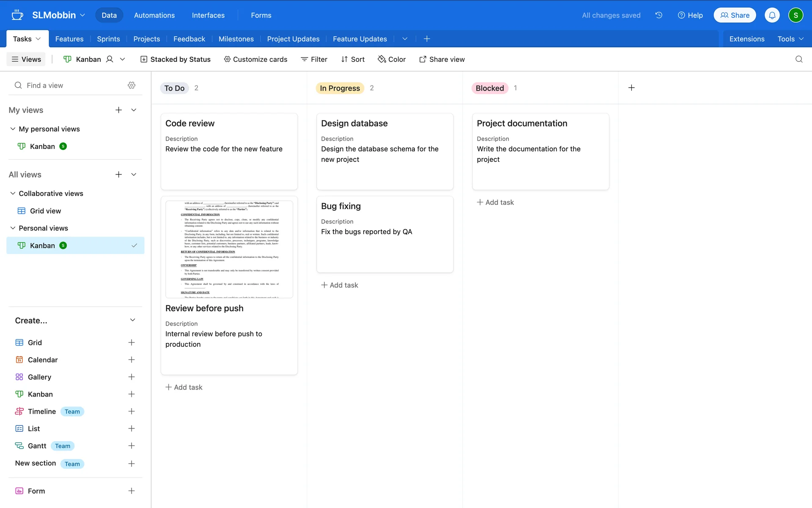The image size is (812, 508).
Task: Switch to the Sprints table tab
Action: 108,39
